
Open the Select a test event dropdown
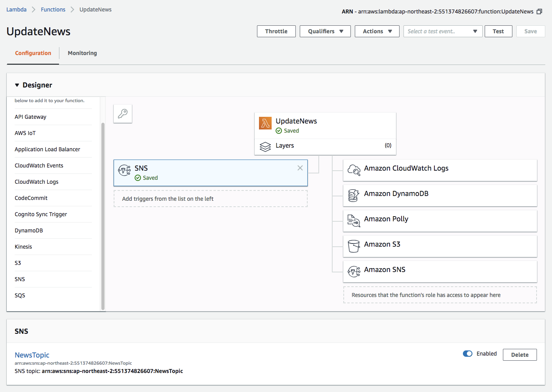(443, 31)
